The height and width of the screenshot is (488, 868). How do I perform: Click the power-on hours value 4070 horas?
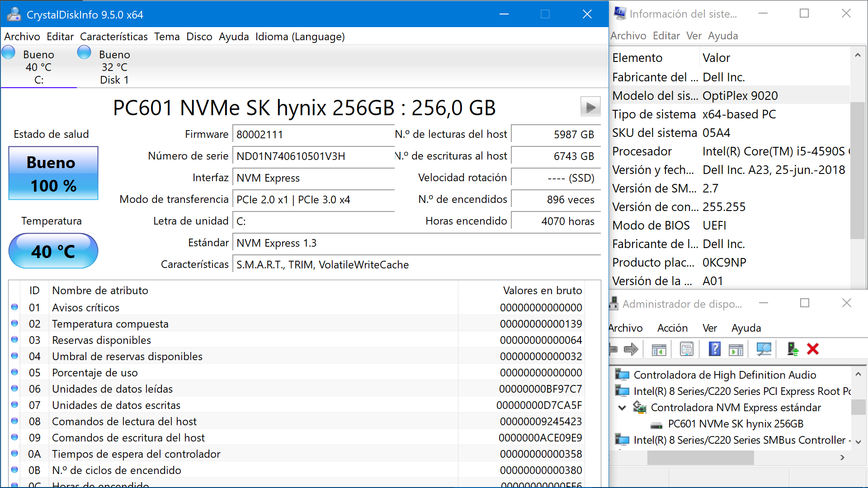pos(556,221)
